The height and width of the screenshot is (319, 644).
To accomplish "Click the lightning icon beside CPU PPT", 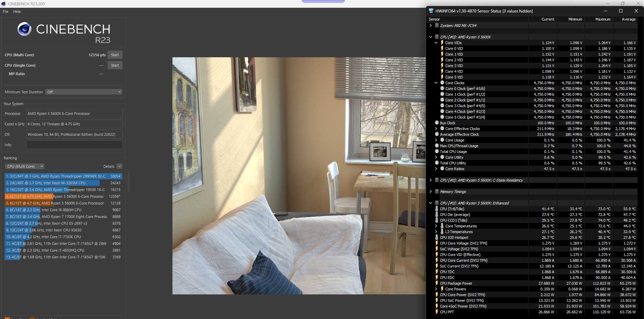I will coord(437,312).
